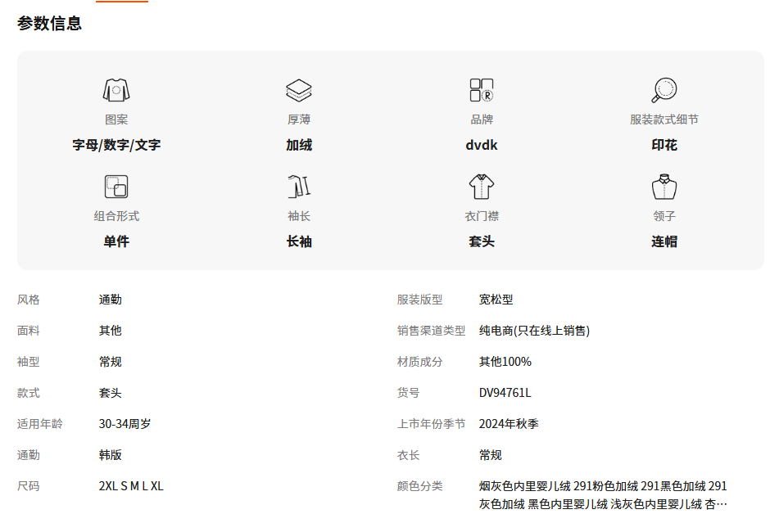Click the clothing detail magnifier icon
This screenshot has width=770, height=532.
664,90
